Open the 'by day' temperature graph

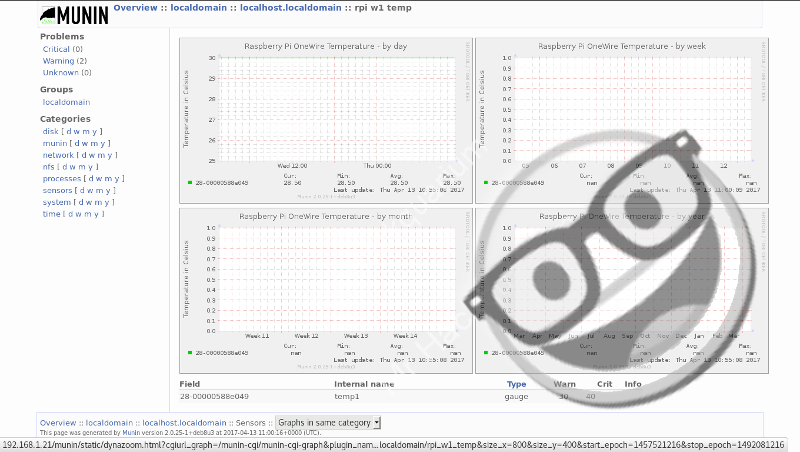(x=324, y=117)
